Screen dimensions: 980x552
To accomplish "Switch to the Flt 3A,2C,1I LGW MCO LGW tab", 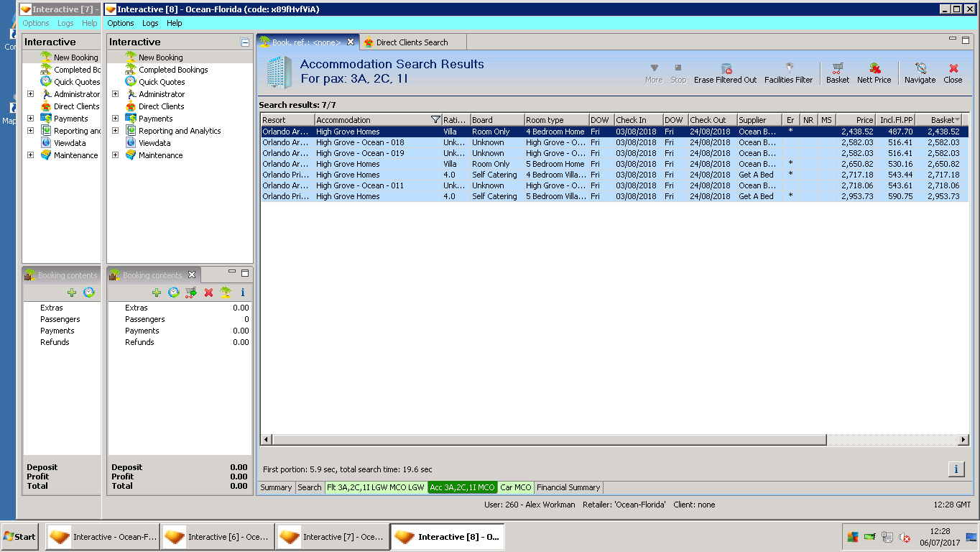I will (376, 487).
